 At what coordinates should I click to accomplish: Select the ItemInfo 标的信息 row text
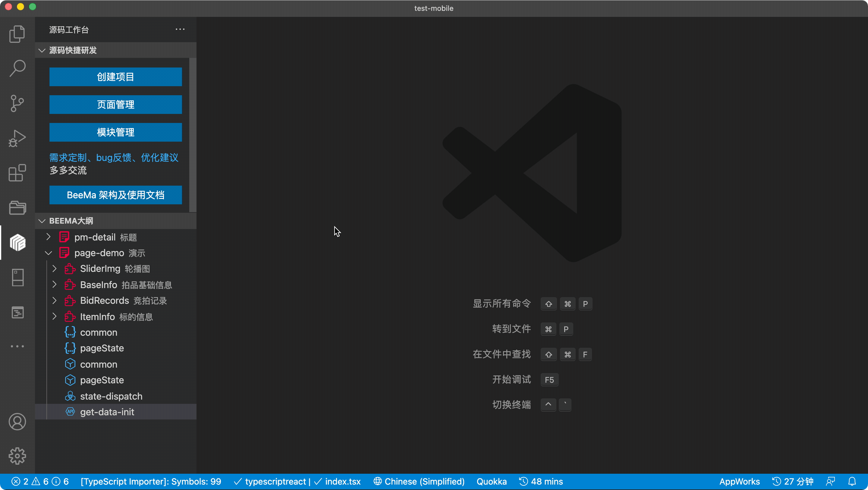pyautogui.click(x=117, y=316)
